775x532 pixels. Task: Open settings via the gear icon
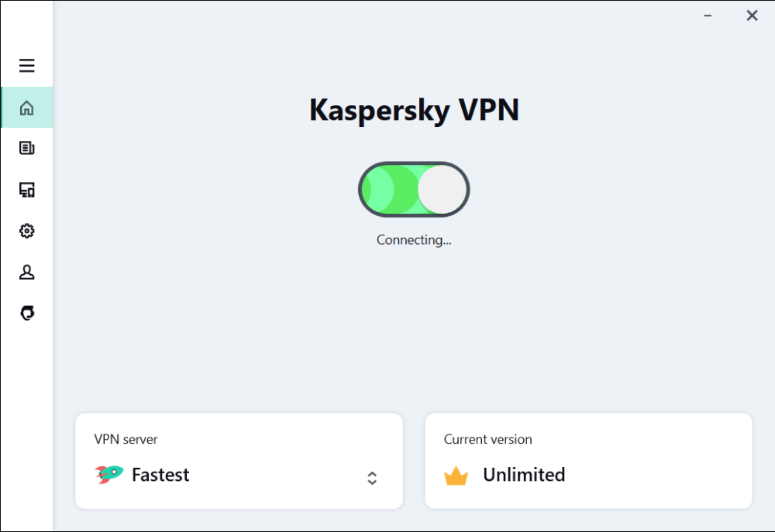click(x=27, y=231)
